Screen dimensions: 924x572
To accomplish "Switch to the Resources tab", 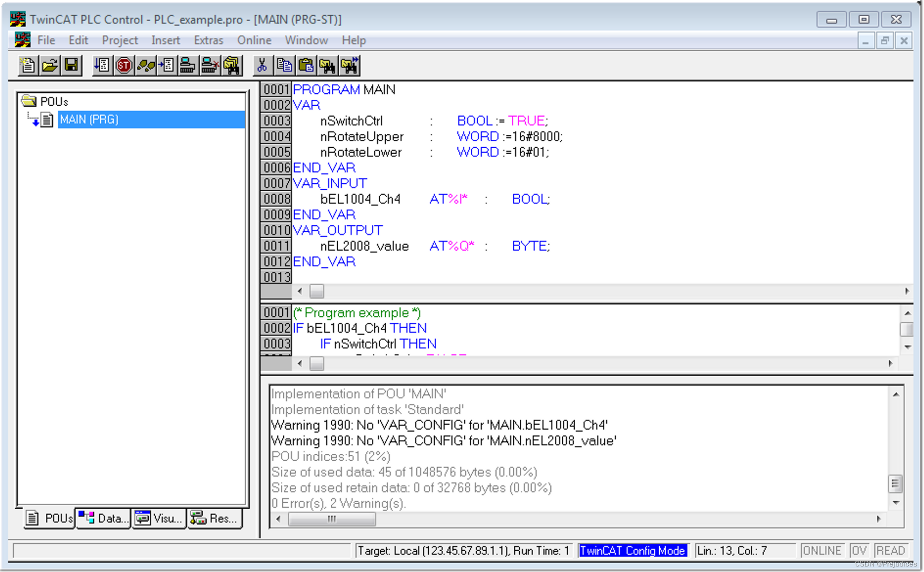I will click(215, 518).
